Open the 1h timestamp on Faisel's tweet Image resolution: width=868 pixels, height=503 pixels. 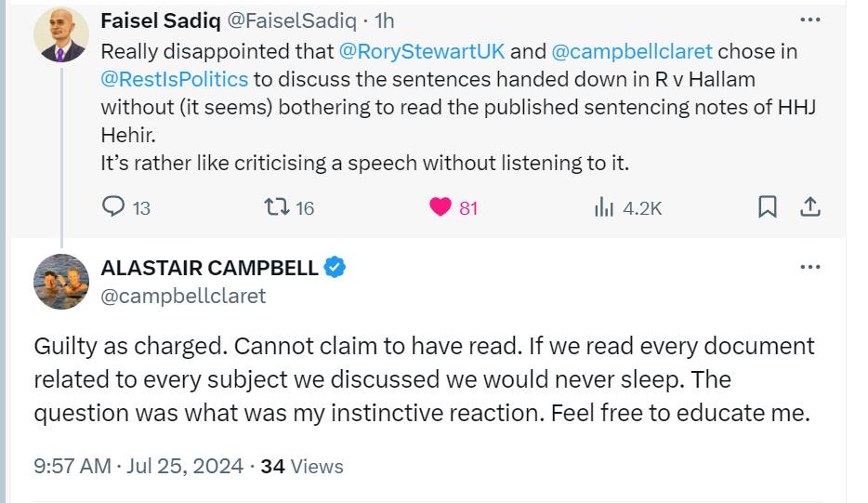(384, 21)
